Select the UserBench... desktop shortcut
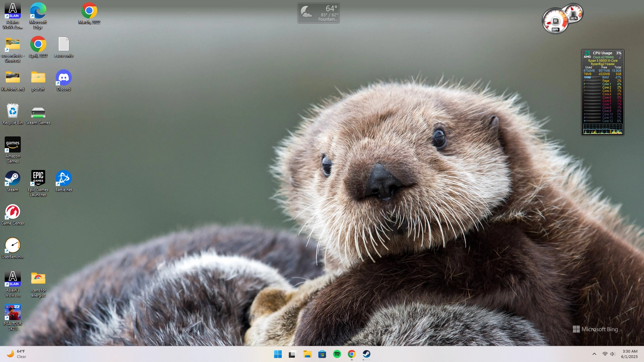This screenshot has height=362, width=644. pos(13,248)
